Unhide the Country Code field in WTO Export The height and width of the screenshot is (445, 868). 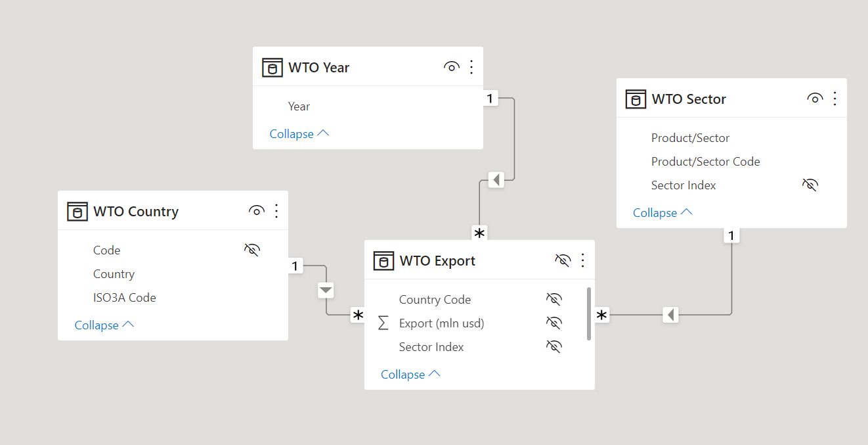pyautogui.click(x=553, y=299)
